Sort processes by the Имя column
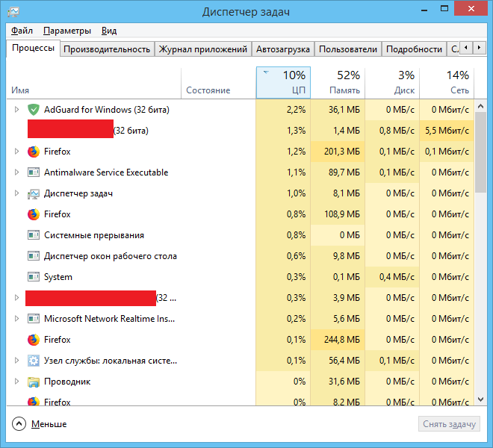The height and width of the screenshot is (448, 493). tap(93, 83)
